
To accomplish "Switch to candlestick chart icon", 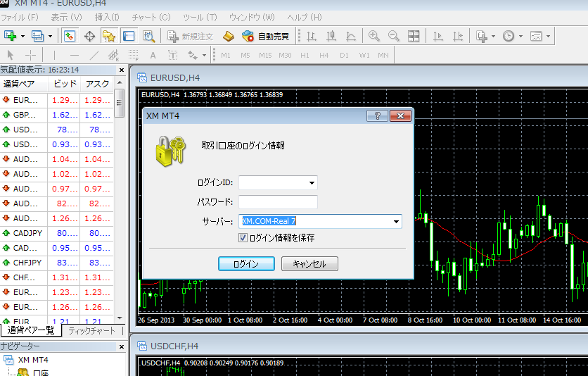I will 331,36.
